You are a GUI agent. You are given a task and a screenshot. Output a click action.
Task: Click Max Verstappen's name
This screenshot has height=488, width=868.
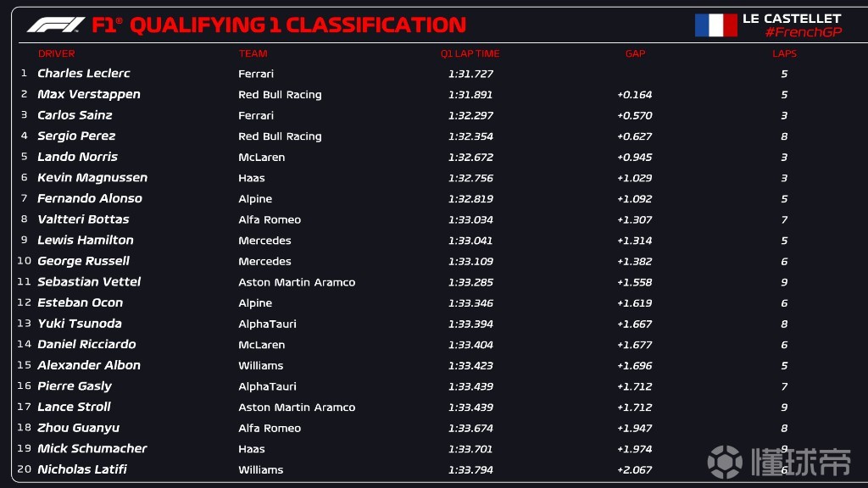pyautogui.click(x=88, y=94)
